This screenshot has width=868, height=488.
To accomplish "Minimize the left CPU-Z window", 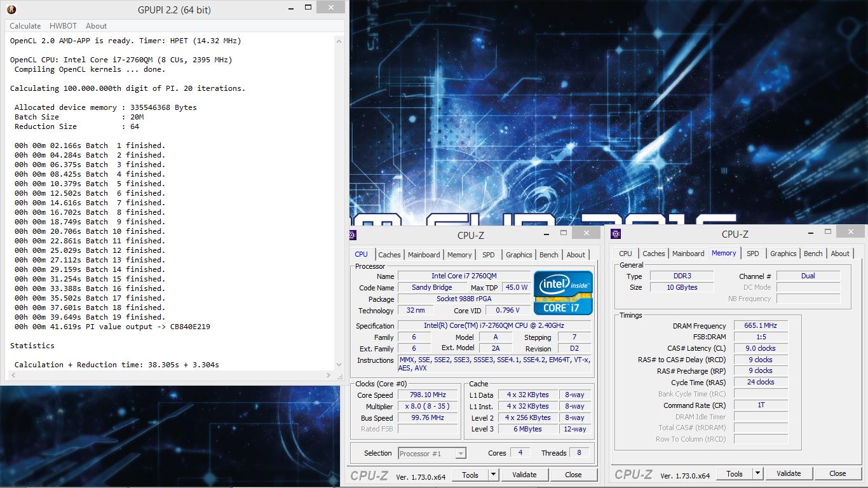I will click(548, 234).
